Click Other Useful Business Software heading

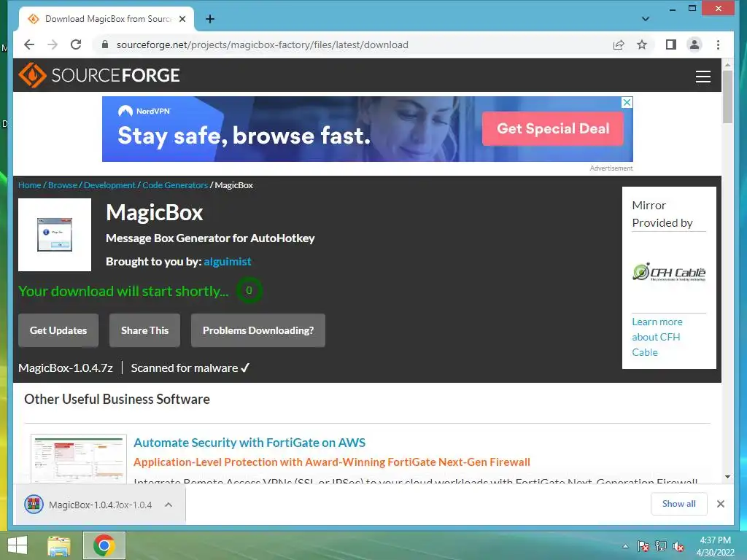117,399
